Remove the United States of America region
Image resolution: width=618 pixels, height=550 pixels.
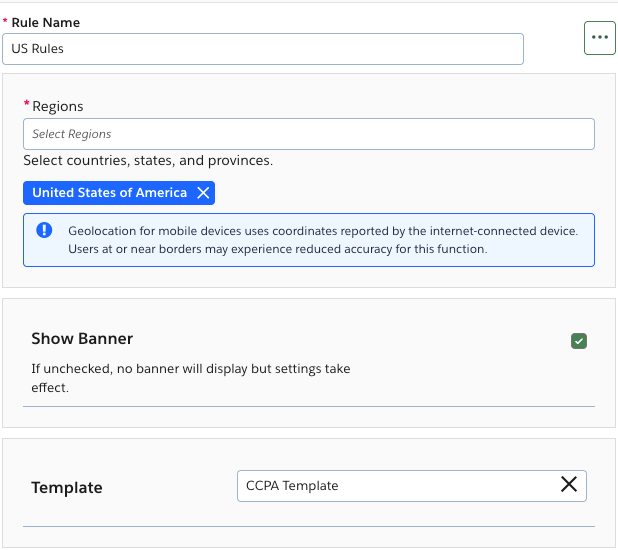tap(203, 193)
